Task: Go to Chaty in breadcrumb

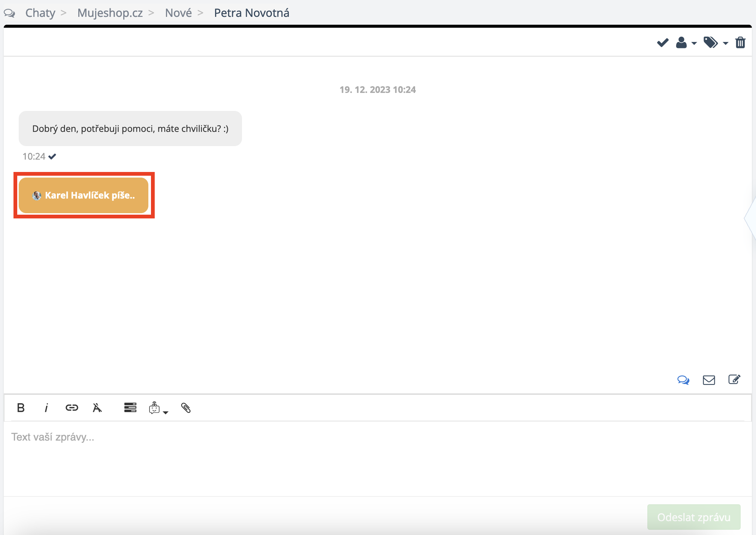Action: pyautogui.click(x=40, y=13)
